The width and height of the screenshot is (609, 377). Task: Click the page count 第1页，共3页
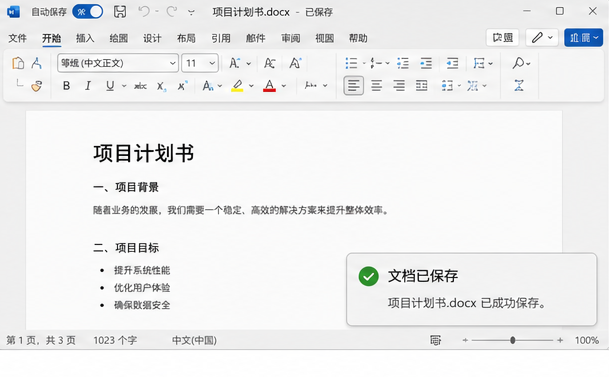coord(41,341)
